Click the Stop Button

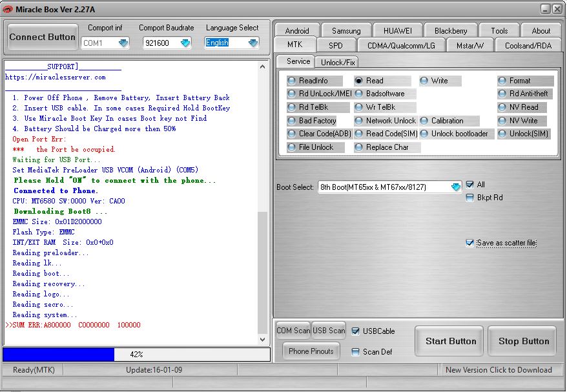(524, 341)
